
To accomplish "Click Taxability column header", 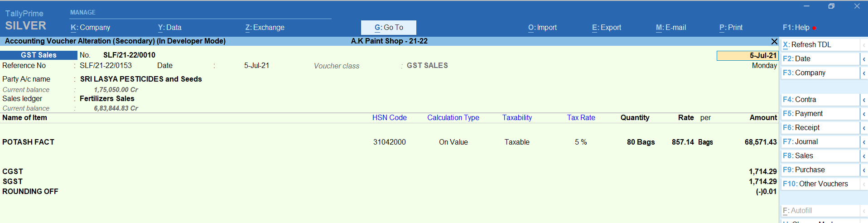I will point(517,117).
